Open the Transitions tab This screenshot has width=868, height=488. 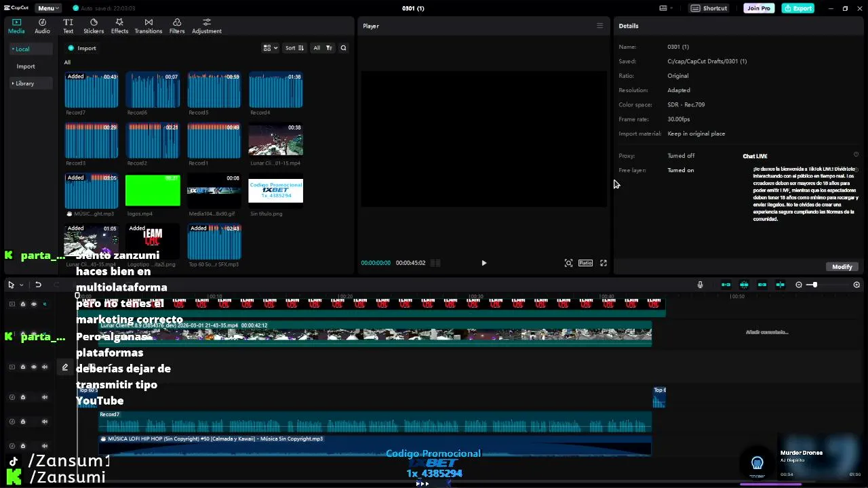click(149, 26)
